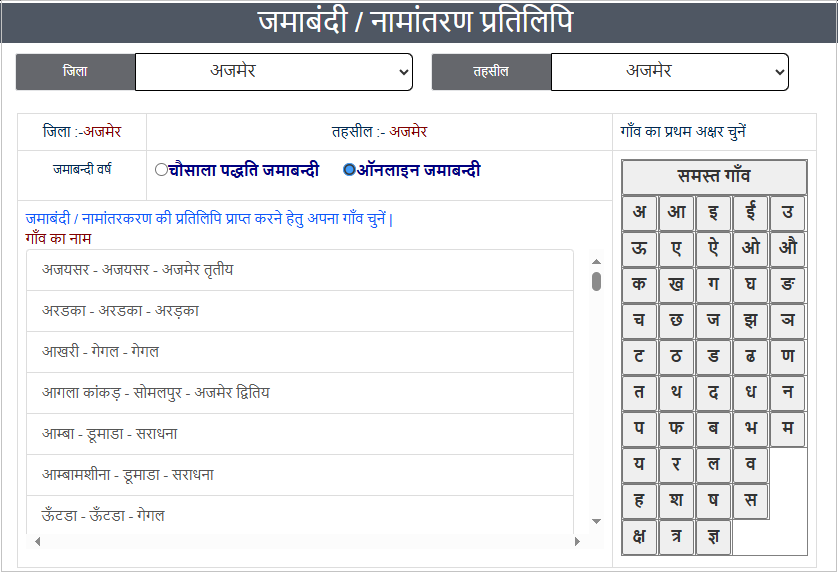Choose village letter ब
838x573 pixels.
[x=713, y=429]
